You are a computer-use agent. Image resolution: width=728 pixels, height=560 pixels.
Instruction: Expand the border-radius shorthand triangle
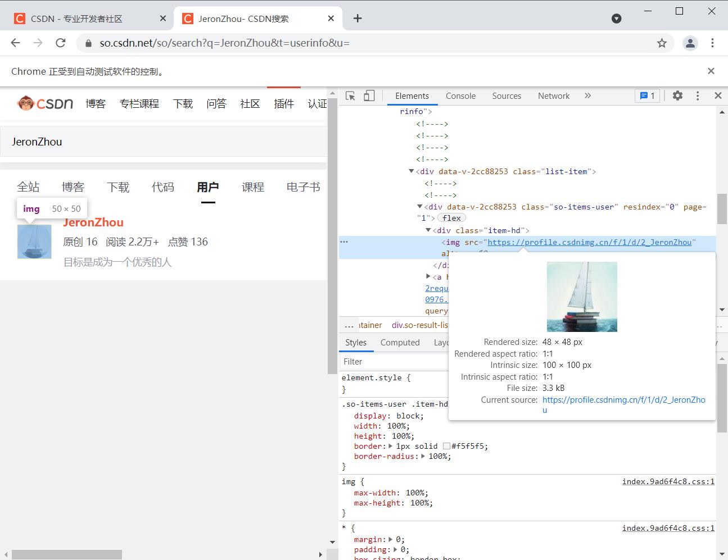tap(423, 456)
